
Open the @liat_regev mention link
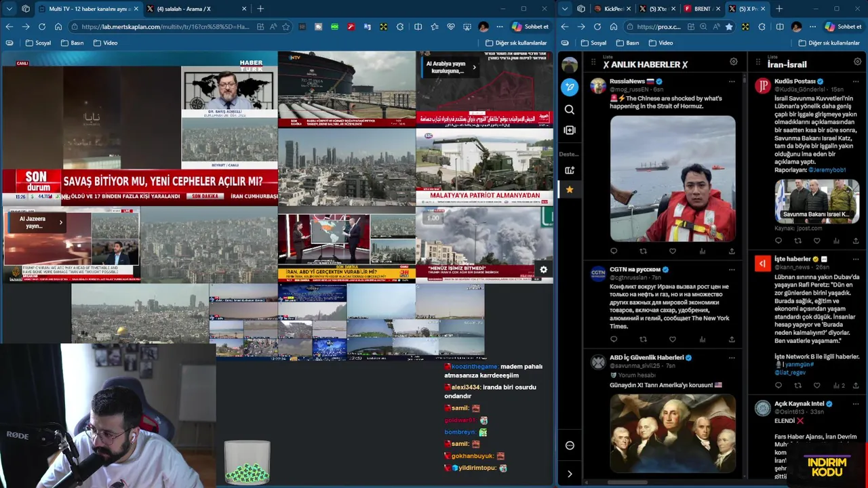[790, 373]
